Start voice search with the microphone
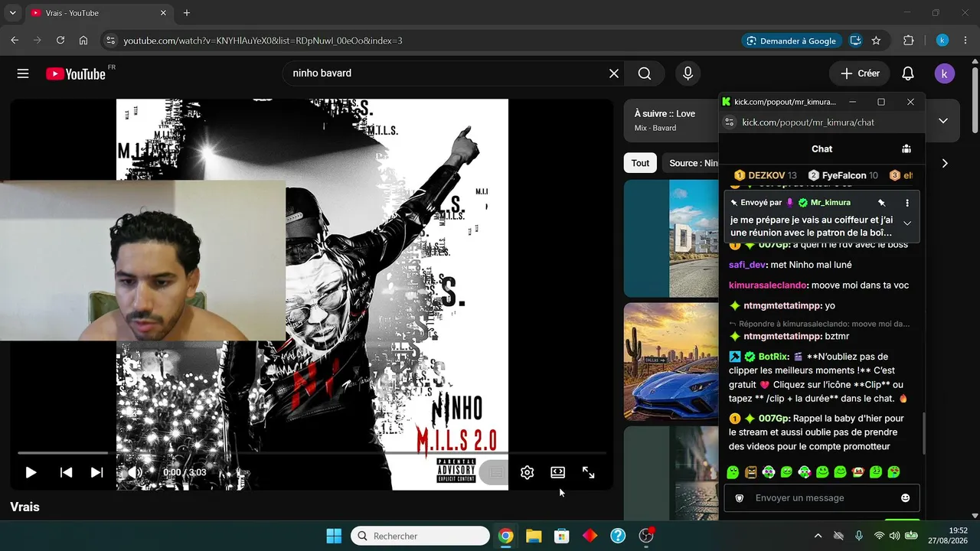The height and width of the screenshot is (551, 980). coord(688,73)
